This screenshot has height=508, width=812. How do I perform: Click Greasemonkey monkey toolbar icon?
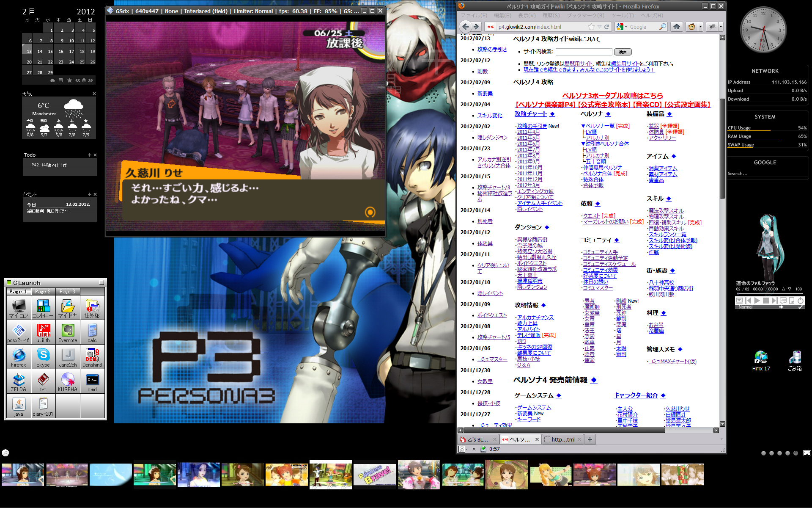click(691, 27)
